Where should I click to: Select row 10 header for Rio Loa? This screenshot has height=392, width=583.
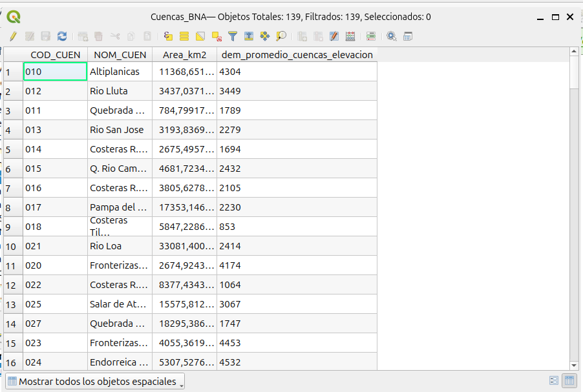coord(12,246)
